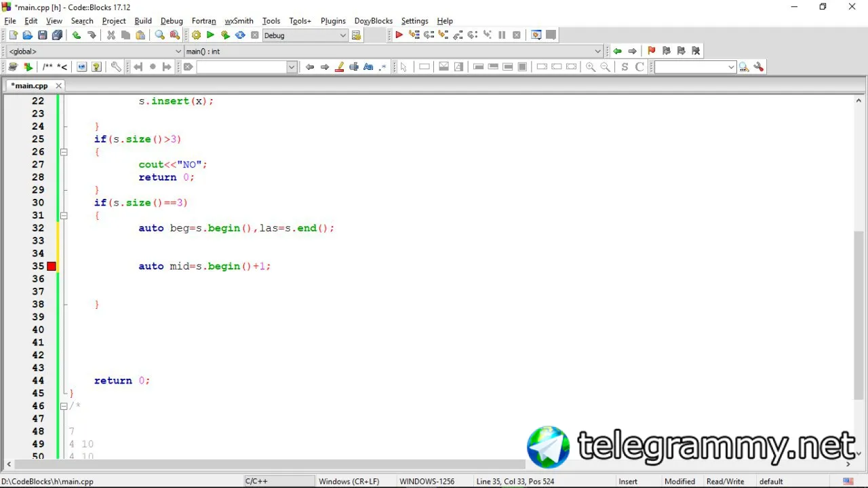
Task: Toggle match case option Aa
Action: [x=368, y=67]
